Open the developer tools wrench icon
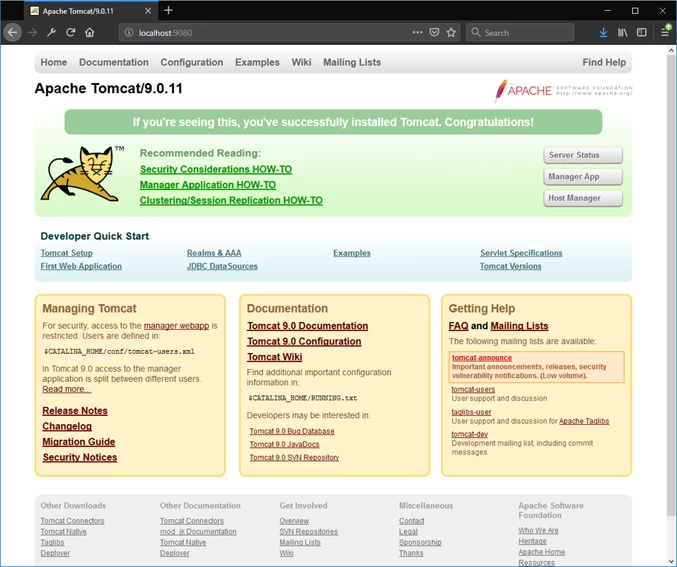This screenshot has height=567, width=677. (x=51, y=32)
